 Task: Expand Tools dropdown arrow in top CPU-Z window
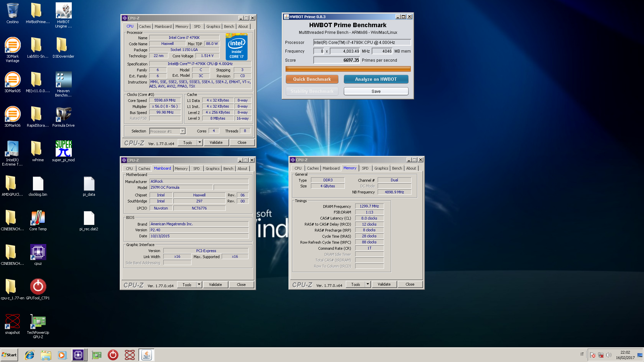click(x=200, y=142)
